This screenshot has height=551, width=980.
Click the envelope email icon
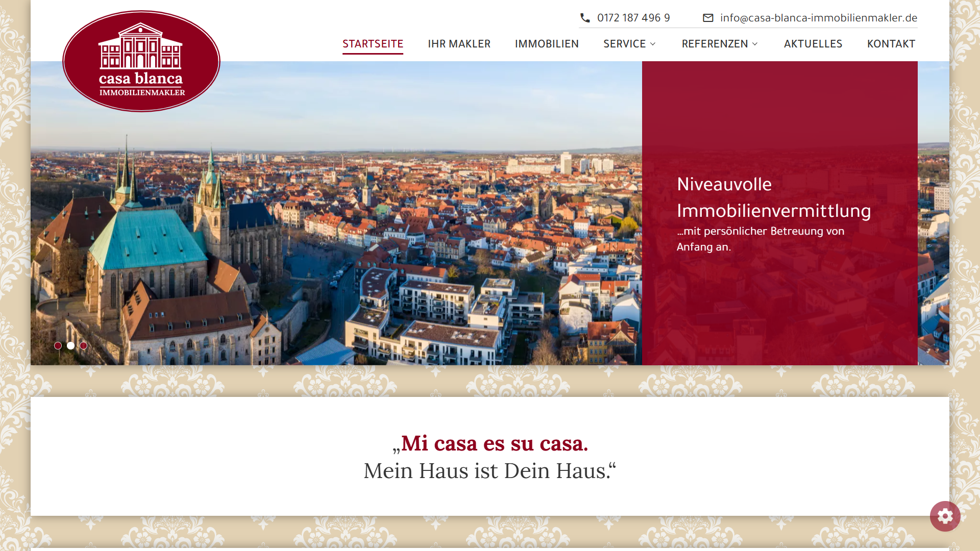click(x=708, y=18)
